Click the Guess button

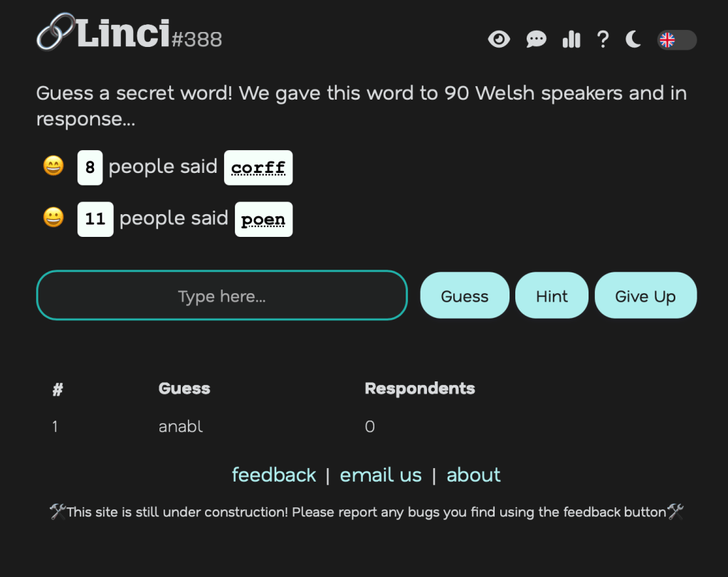(465, 296)
